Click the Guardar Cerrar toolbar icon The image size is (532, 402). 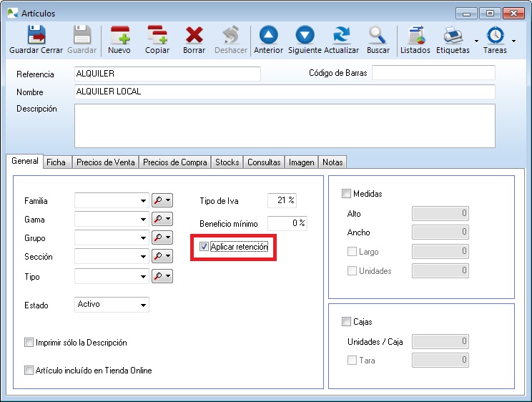(x=36, y=36)
